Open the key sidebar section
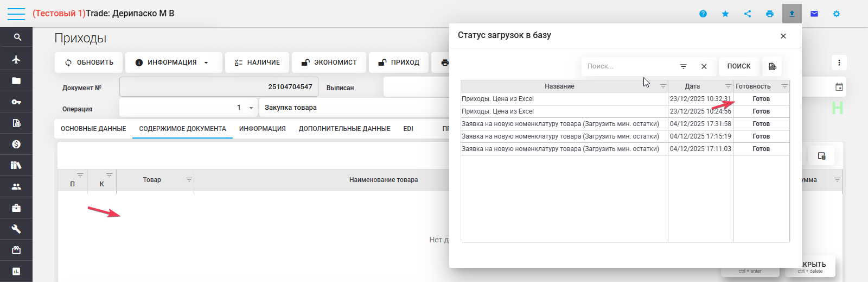 click(x=16, y=102)
